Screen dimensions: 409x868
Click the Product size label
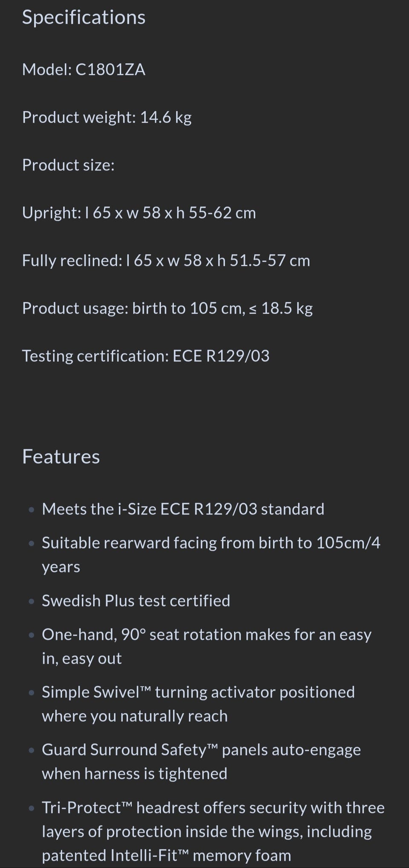(x=68, y=165)
